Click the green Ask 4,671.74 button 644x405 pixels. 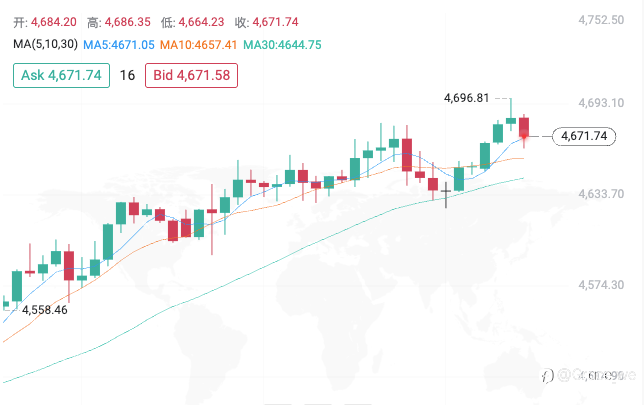[x=62, y=76]
